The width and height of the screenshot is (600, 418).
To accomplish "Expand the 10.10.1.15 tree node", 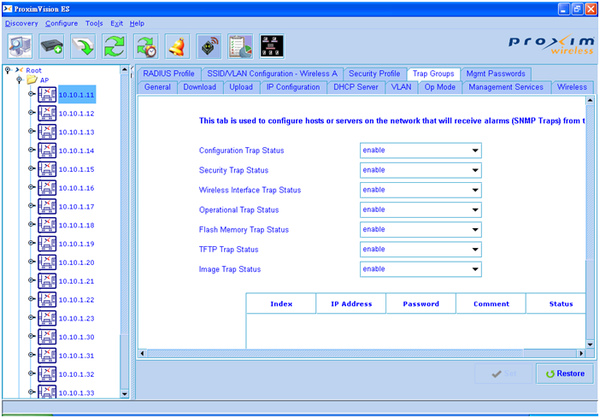I will 31,168.
